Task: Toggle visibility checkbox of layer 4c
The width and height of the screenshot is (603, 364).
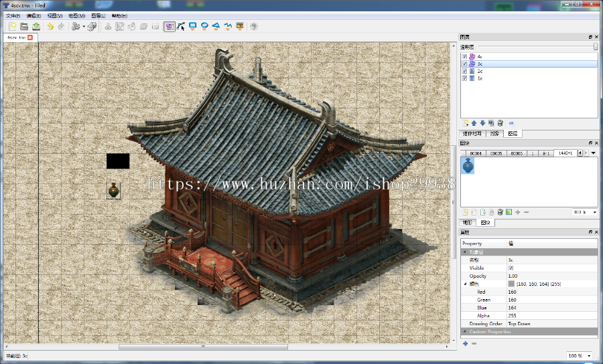Action: coord(464,56)
